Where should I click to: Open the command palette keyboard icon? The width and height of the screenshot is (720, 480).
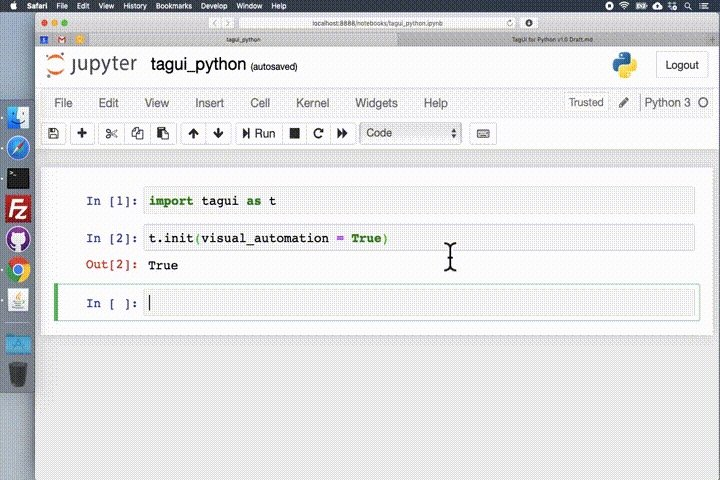pyautogui.click(x=483, y=134)
